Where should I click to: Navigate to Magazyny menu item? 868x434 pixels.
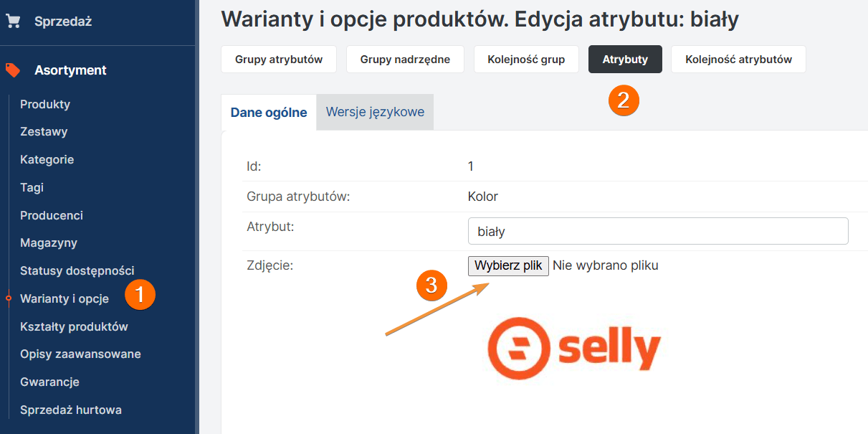pyautogui.click(x=49, y=243)
